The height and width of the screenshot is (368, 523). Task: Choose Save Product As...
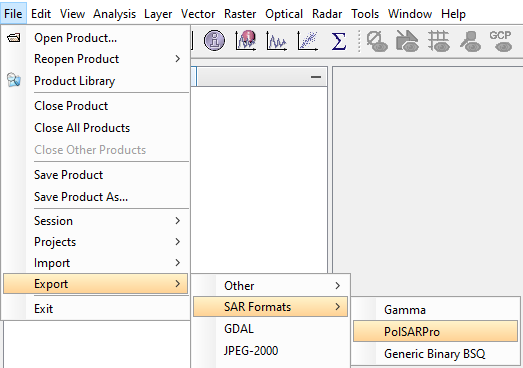point(95,197)
